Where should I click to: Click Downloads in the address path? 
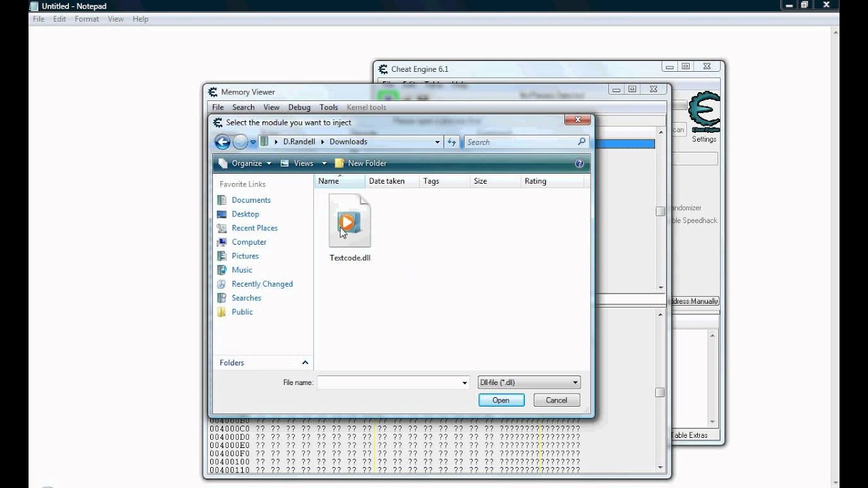[x=349, y=142]
